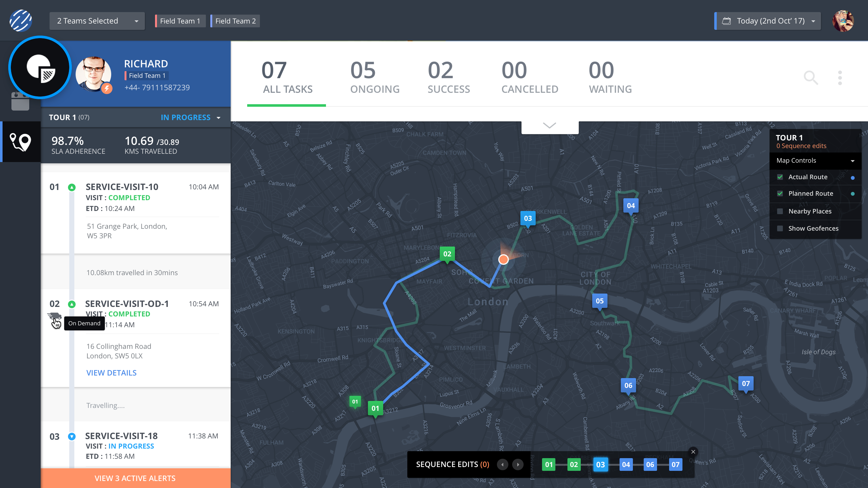The image size is (868, 488).
Task: Open the three-dot overflow menu near search
Action: pos(840,78)
